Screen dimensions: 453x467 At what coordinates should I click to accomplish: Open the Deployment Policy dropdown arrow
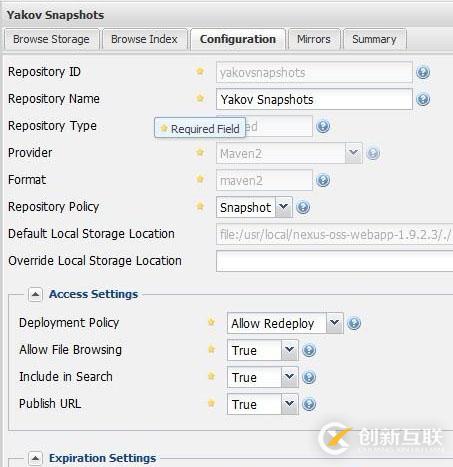334,323
